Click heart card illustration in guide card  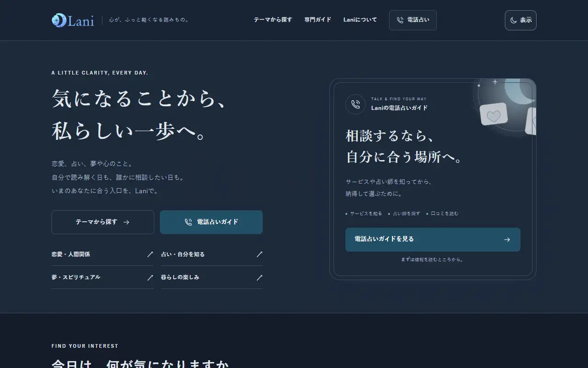493,114
